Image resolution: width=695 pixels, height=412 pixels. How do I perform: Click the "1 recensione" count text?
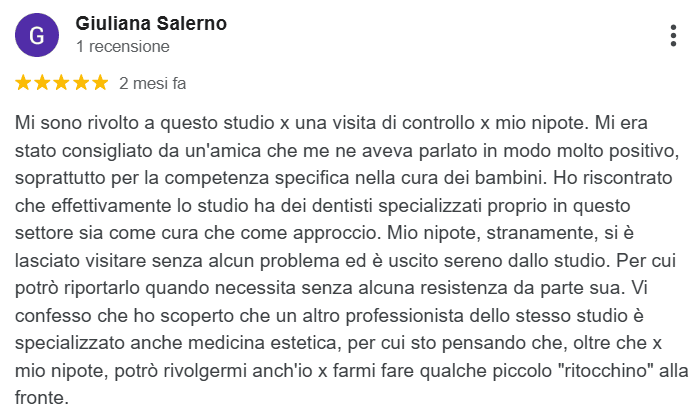point(122,46)
